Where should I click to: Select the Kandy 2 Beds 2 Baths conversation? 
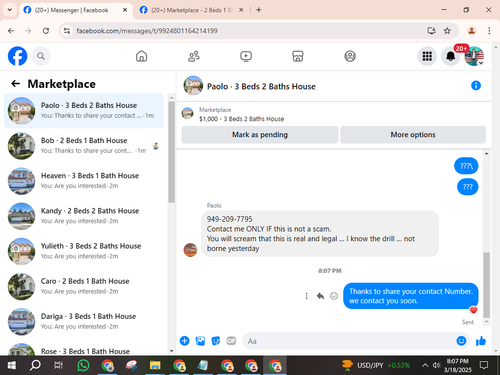(84, 216)
